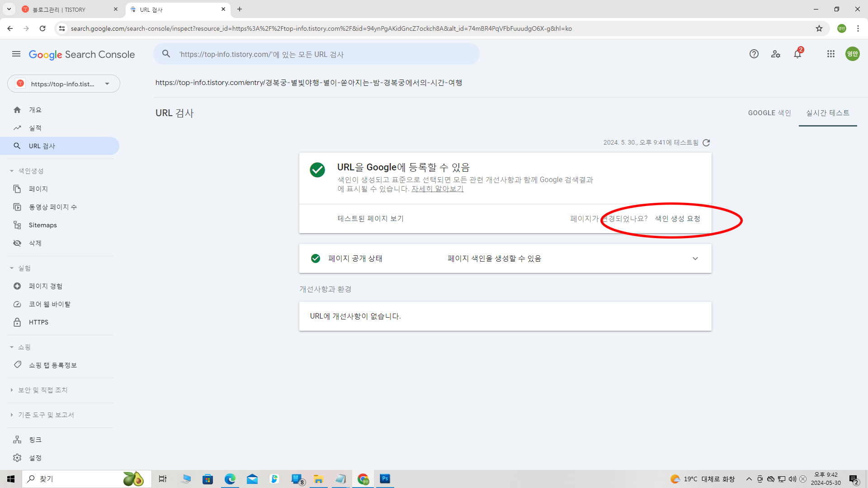Click the 색인 생성 요청 button

677,219
